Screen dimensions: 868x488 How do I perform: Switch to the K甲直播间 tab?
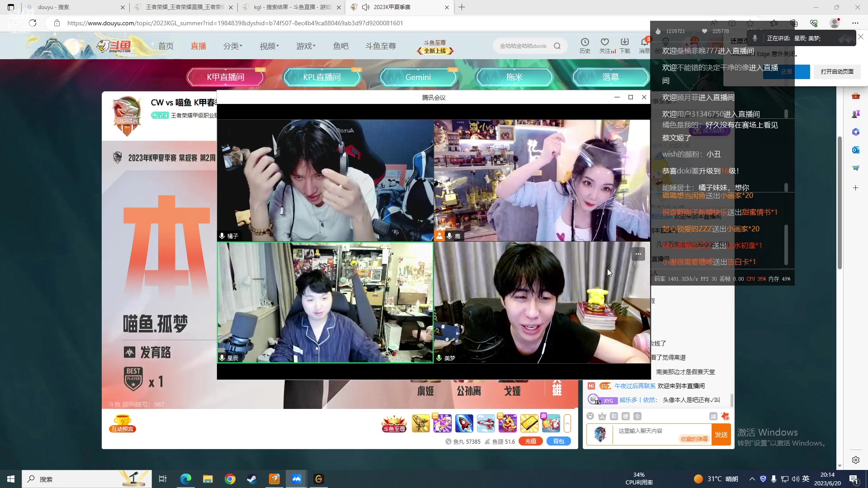(226, 77)
